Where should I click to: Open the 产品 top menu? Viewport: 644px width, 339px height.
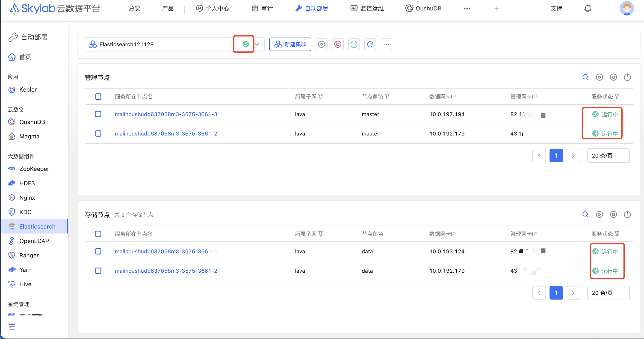[x=168, y=9]
